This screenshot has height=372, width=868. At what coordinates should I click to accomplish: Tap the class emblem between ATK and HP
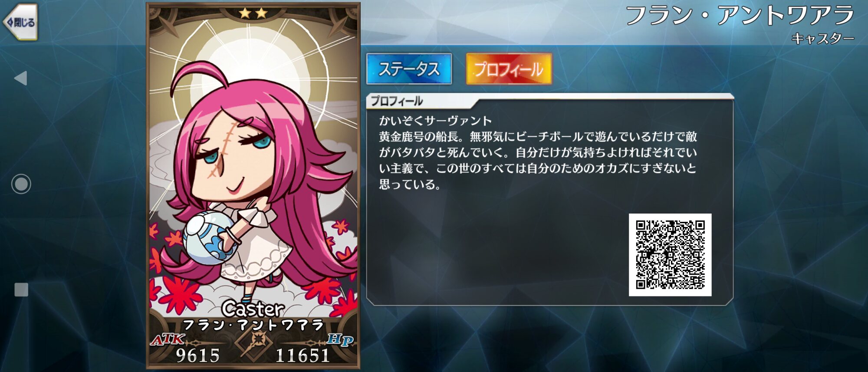254,346
